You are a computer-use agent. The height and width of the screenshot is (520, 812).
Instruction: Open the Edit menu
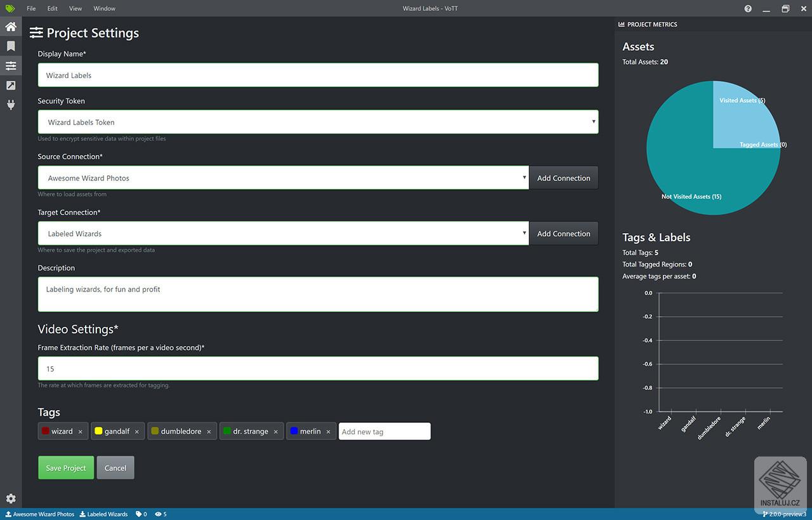coord(52,8)
